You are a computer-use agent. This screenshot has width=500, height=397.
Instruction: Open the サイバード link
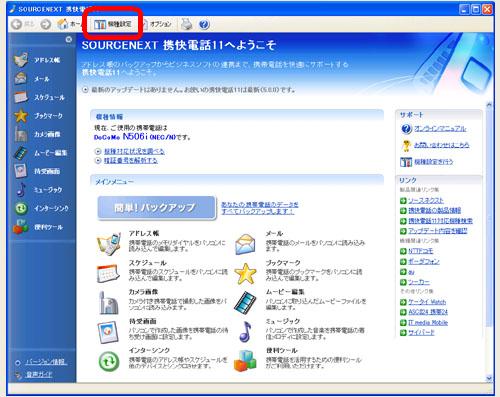pos(421,332)
